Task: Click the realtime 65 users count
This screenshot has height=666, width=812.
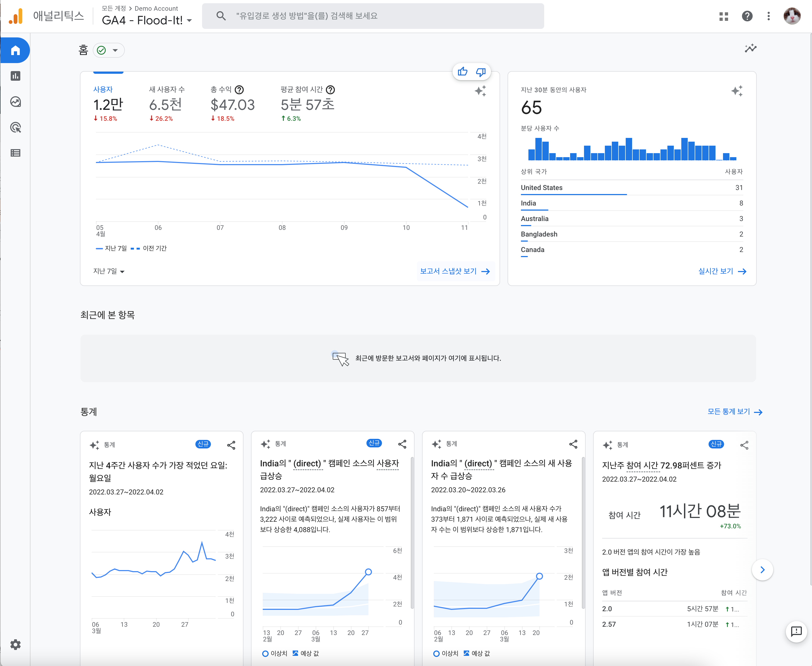Action: point(531,107)
